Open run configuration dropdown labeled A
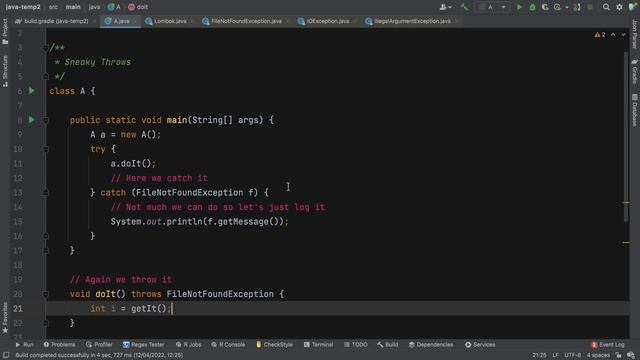The height and width of the screenshot is (360, 640). point(493,7)
